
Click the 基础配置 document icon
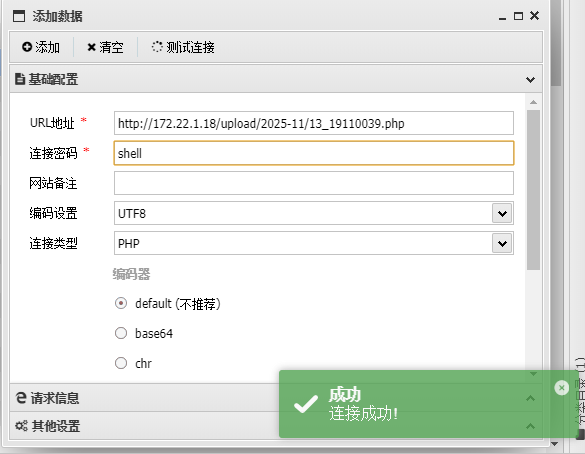tap(20, 79)
